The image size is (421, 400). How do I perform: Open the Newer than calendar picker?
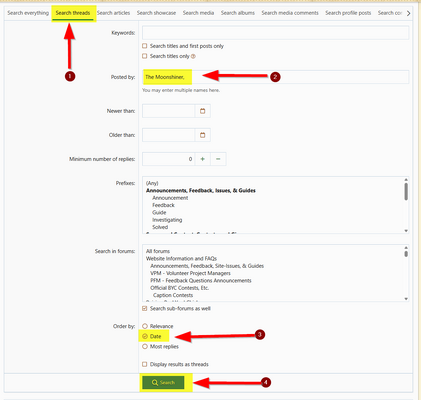202,111
